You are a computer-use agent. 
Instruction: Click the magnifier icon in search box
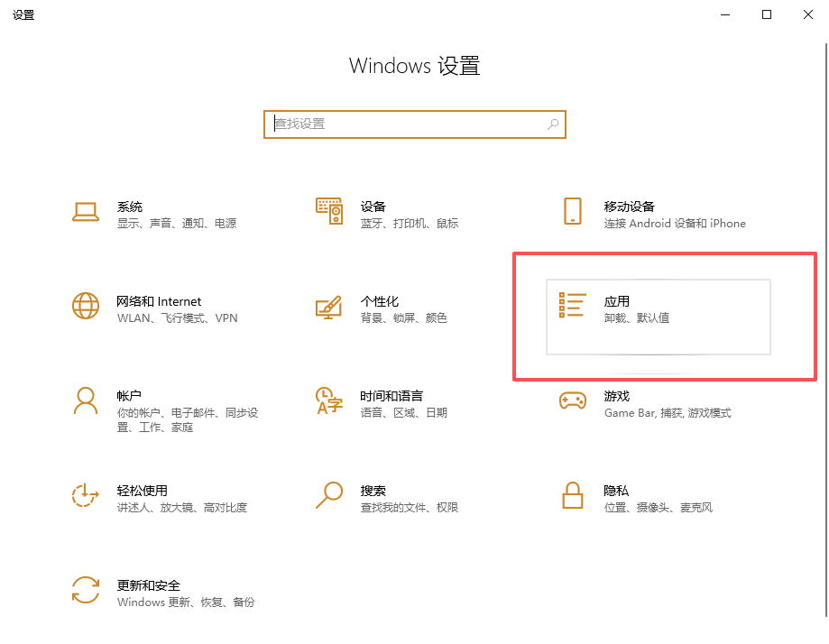click(x=552, y=124)
